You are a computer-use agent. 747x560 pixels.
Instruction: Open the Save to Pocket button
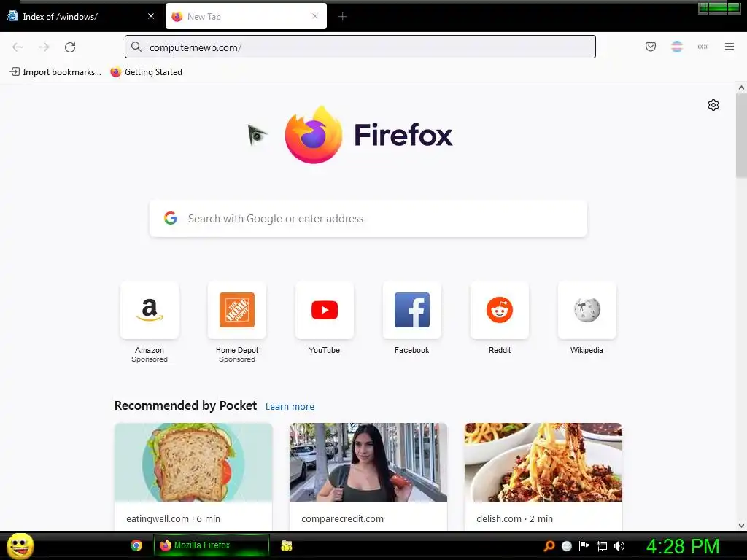(650, 47)
